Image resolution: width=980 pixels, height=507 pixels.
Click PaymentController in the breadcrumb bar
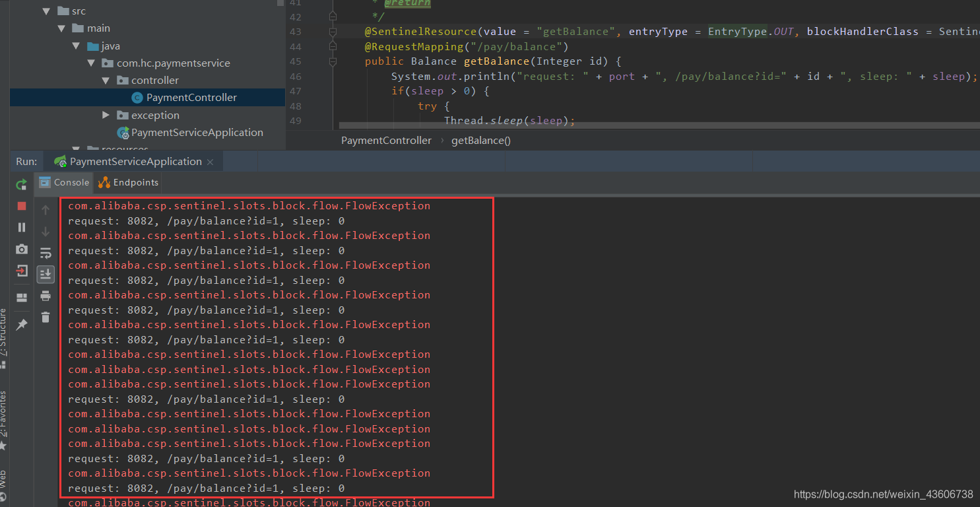(386, 141)
